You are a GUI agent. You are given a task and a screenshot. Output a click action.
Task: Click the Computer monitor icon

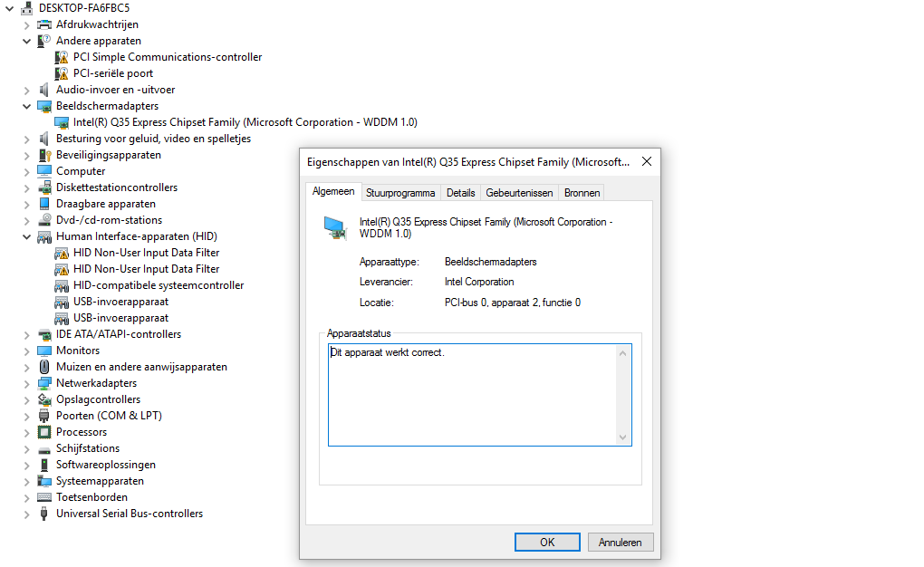point(44,171)
